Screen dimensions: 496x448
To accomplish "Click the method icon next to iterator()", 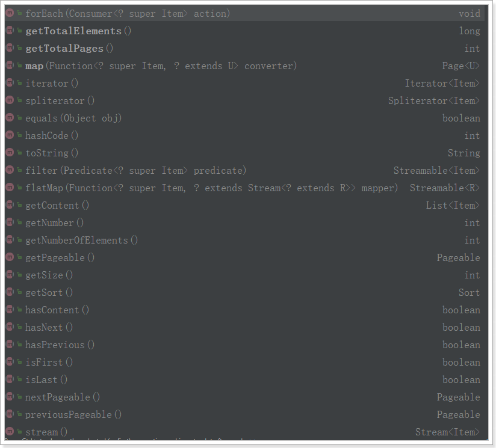I will (10, 83).
